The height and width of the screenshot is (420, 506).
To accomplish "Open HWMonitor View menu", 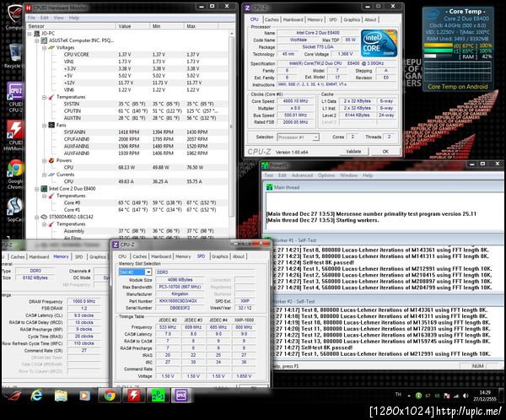I will pyautogui.click(x=59, y=18).
